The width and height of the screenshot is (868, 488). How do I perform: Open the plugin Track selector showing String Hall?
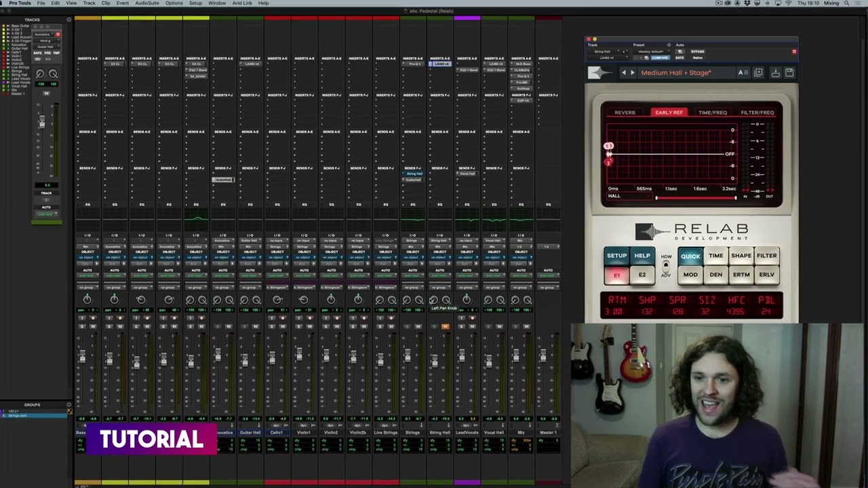pyautogui.click(x=604, y=52)
